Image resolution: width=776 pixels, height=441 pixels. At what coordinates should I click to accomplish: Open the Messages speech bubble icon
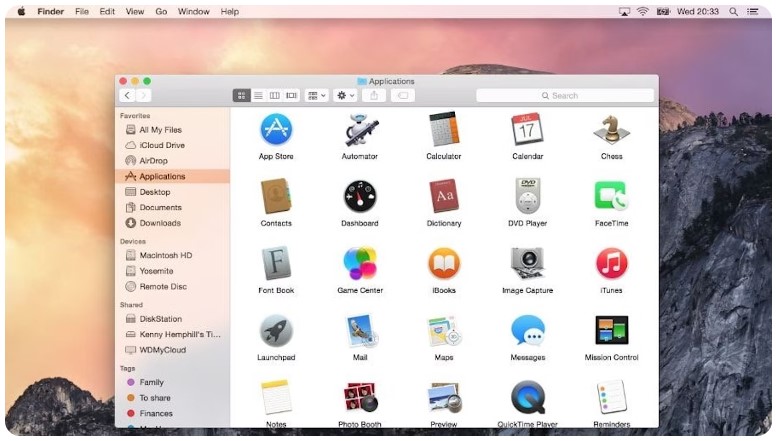point(528,331)
